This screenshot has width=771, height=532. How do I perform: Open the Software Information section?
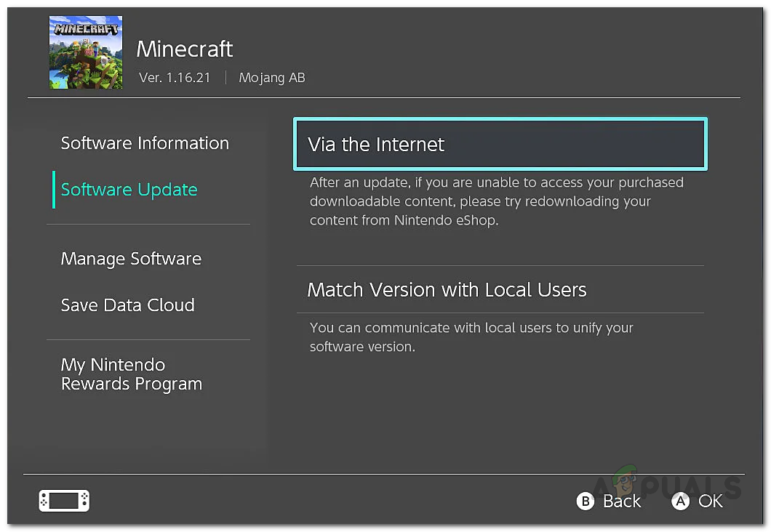145,143
